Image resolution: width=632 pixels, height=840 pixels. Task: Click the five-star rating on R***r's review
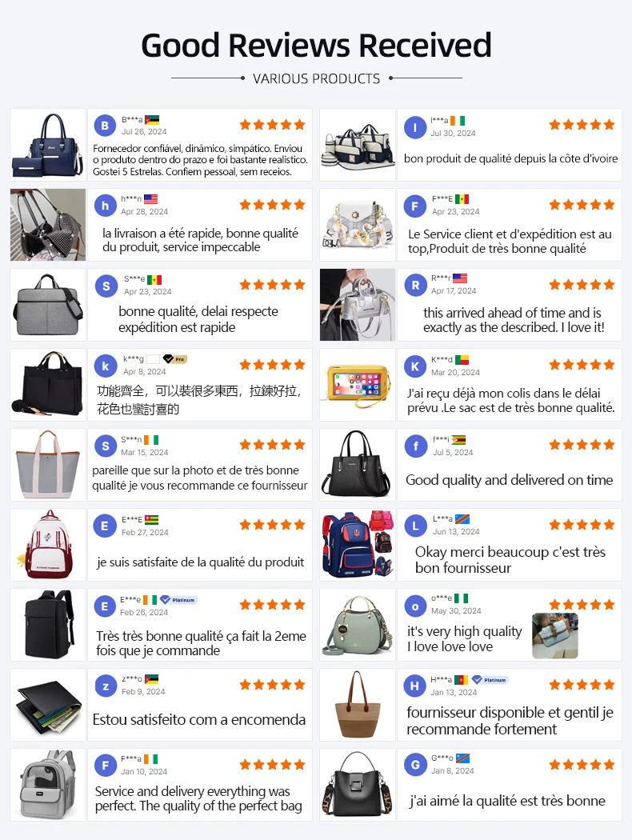pyautogui.click(x=582, y=285)
